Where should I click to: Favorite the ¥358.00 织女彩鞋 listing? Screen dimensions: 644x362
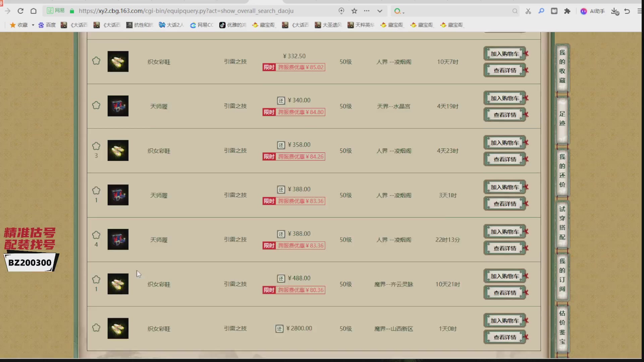pyautogui.click(x=96, y=146)
